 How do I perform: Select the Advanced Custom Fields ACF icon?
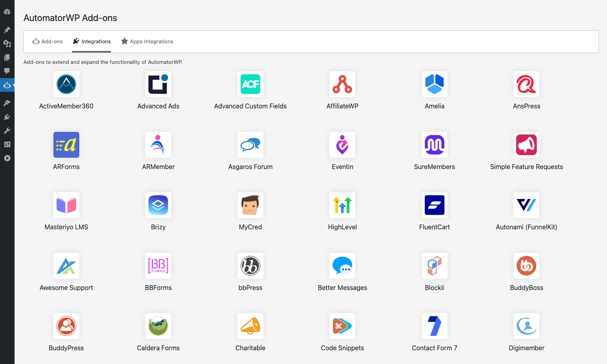(x=250, y=84)
